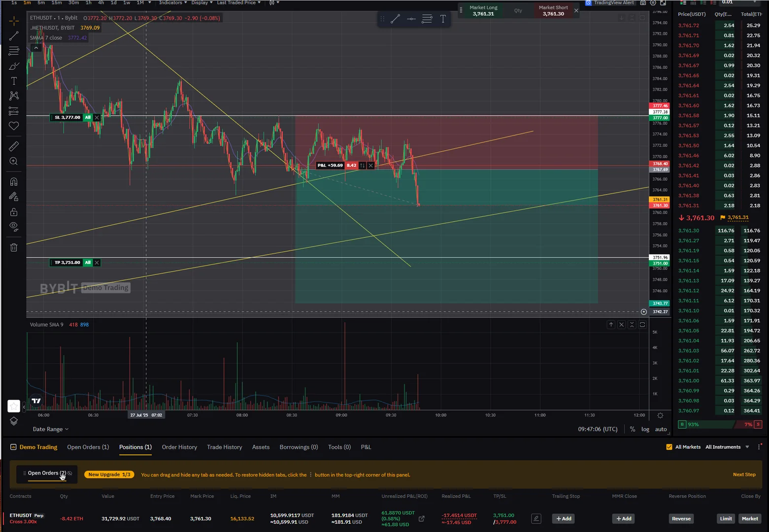Screen dimensions: 769x532
Task: Edit TP/SL with pencil icon
Action: pyautogui.click(x=536, y=518)
